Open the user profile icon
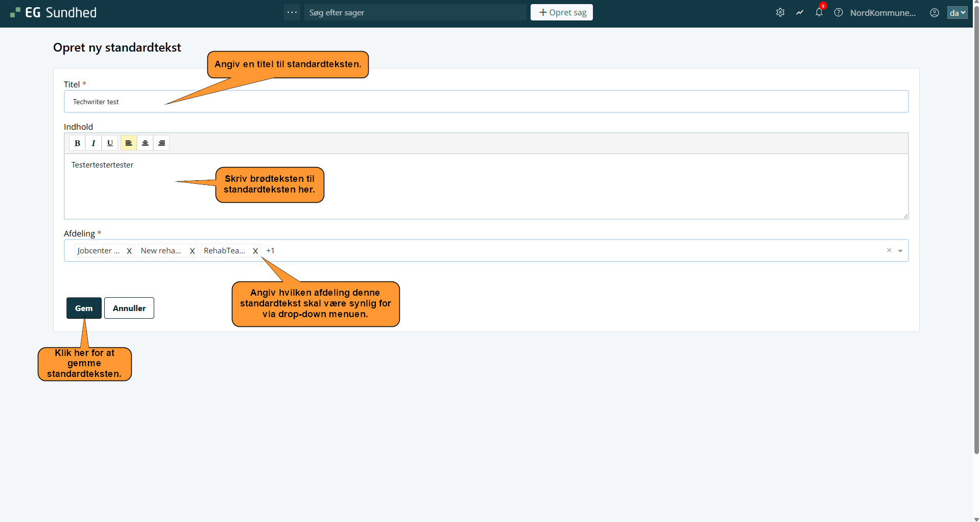The width and height of the screenshot is (980, 522). tap(934, 13)
